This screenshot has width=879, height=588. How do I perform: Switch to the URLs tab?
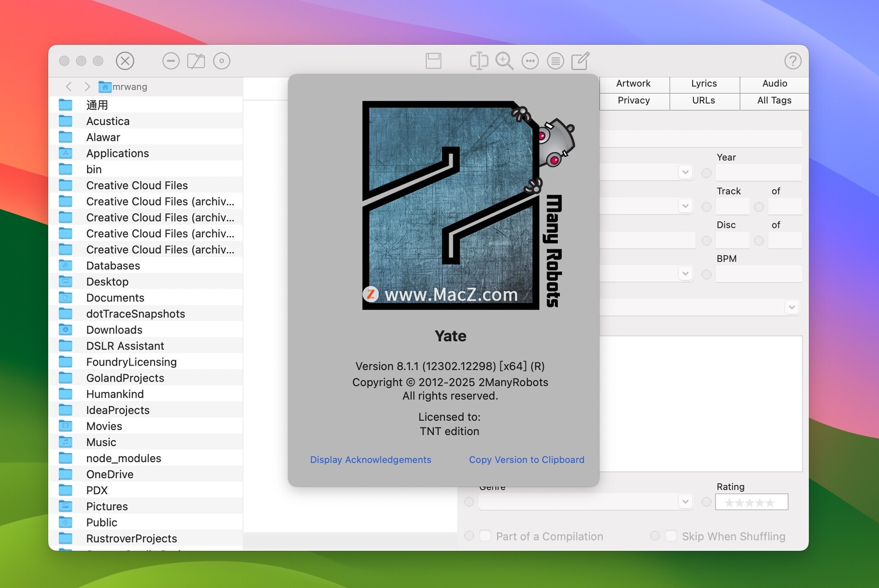pyautogui.click(x=704, y=101)
